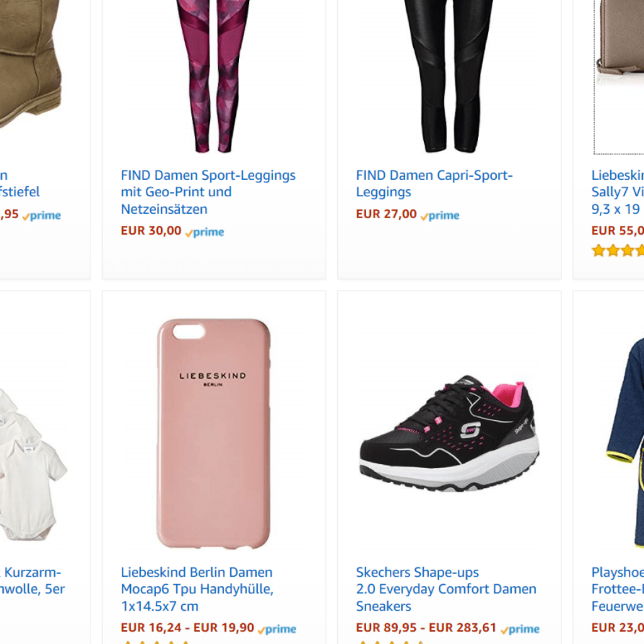Click the prime badge beside EUR 30,00
The width and height of the screenshot is (644, 644).
pos(204,232)
